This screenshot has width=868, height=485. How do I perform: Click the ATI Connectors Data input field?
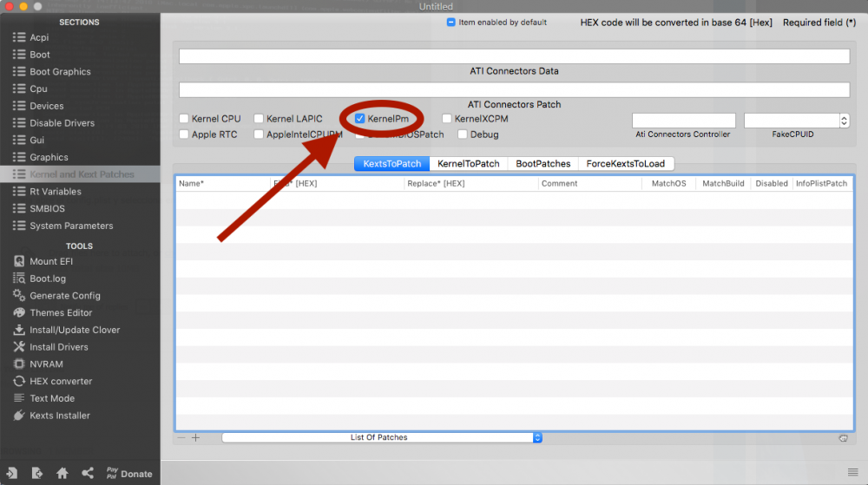tap(514, 56)
